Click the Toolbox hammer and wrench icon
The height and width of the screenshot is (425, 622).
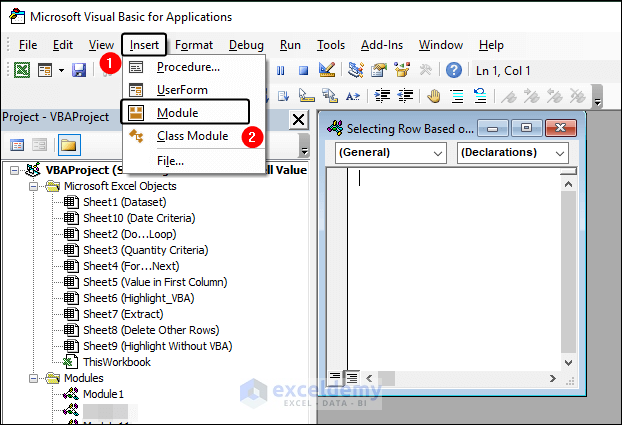click(425, 70)
